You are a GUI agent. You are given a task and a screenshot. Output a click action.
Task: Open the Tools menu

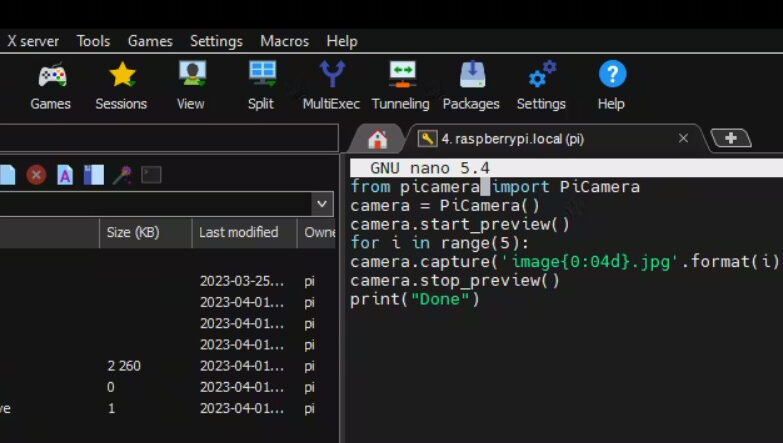pos(93,41)
